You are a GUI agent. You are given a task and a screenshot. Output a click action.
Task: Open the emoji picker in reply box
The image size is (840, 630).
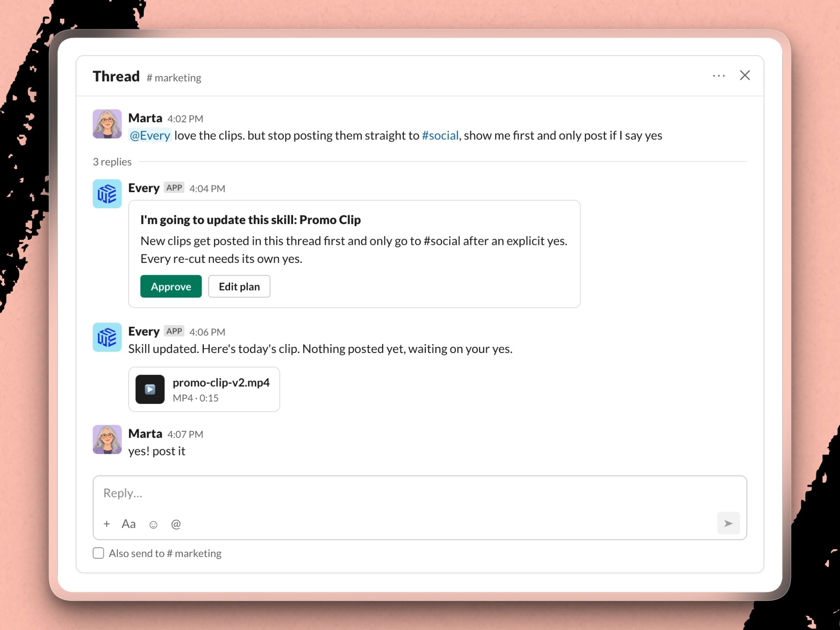click(153, 525)
